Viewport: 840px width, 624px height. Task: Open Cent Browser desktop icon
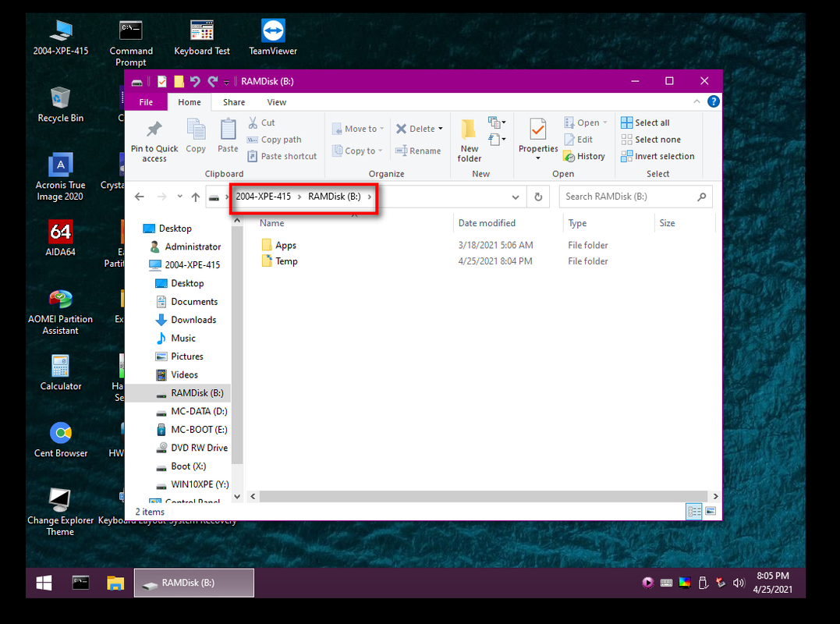click(61, 440)
